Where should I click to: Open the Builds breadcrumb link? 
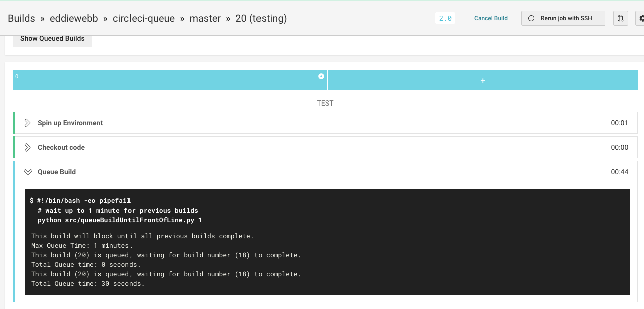click(x=21, y=18)
